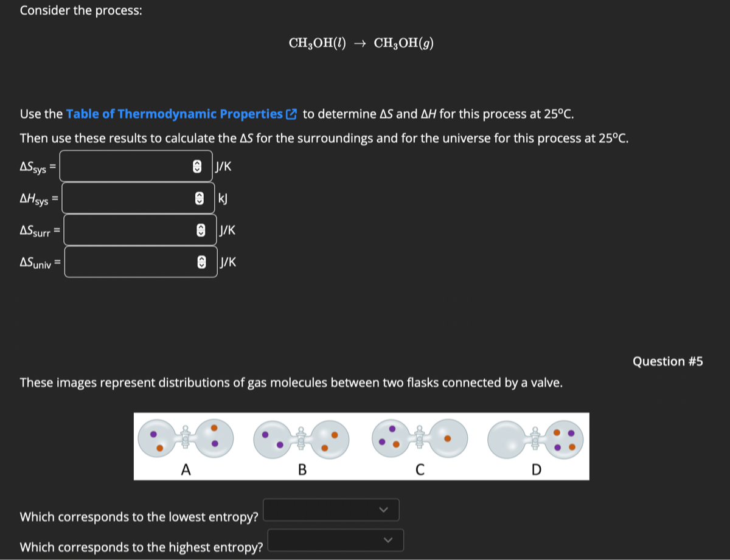Click inside the ΔSsys input field
Viewport: 730px width, 560px height.
point(122,167)
